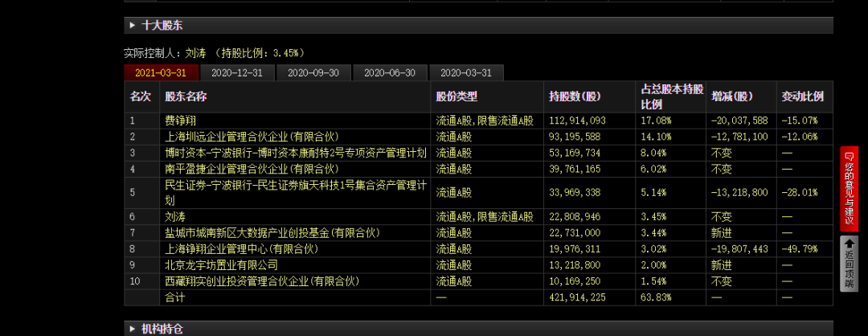
Task: Click the speech bubble icon in feedback button
Action: coord(850,157)
